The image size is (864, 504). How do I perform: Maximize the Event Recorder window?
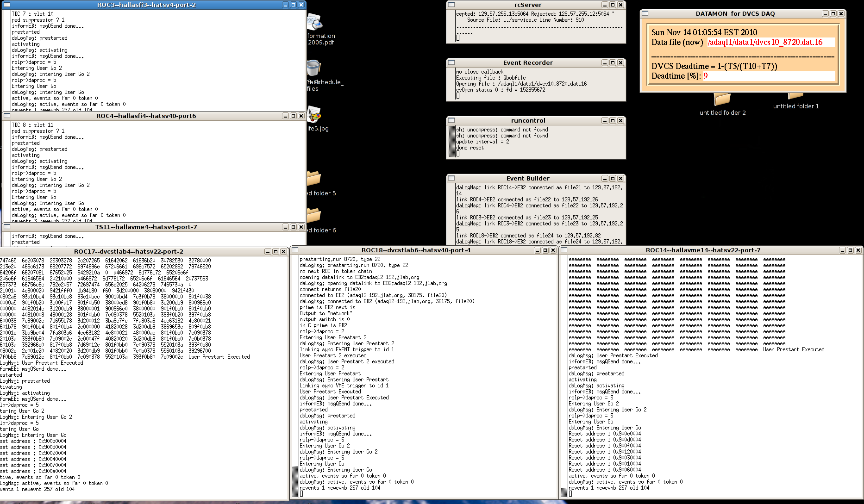point(613,62)
